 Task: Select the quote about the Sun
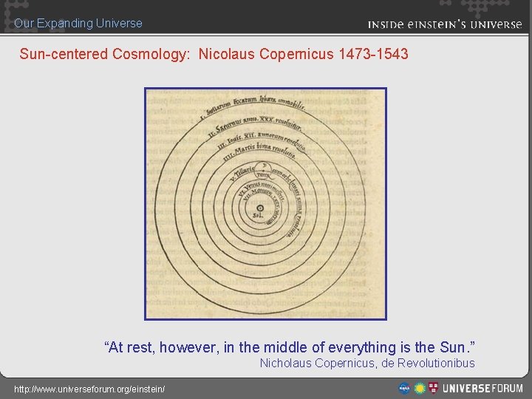tap(290, 347)
